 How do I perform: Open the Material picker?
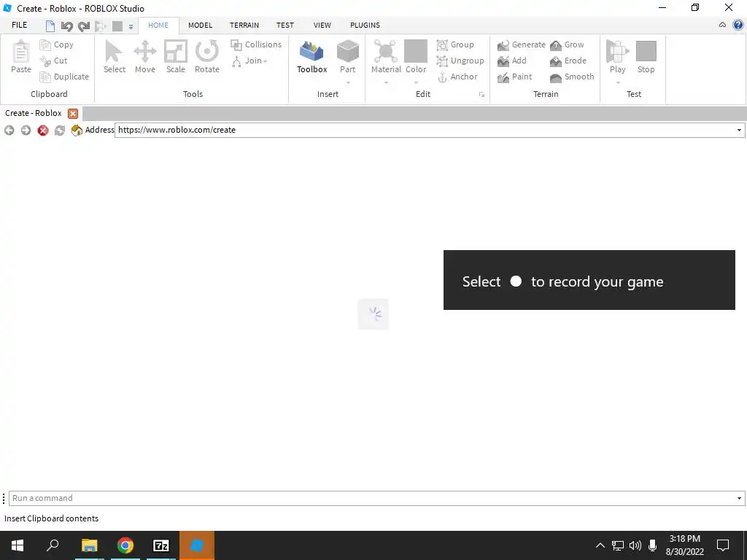[x=386, y=57]
